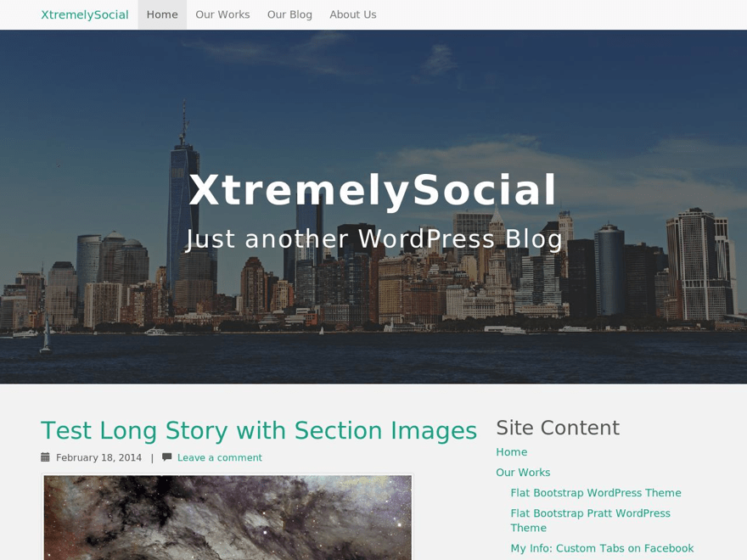Click the Leave a comment link

[220, 457]
